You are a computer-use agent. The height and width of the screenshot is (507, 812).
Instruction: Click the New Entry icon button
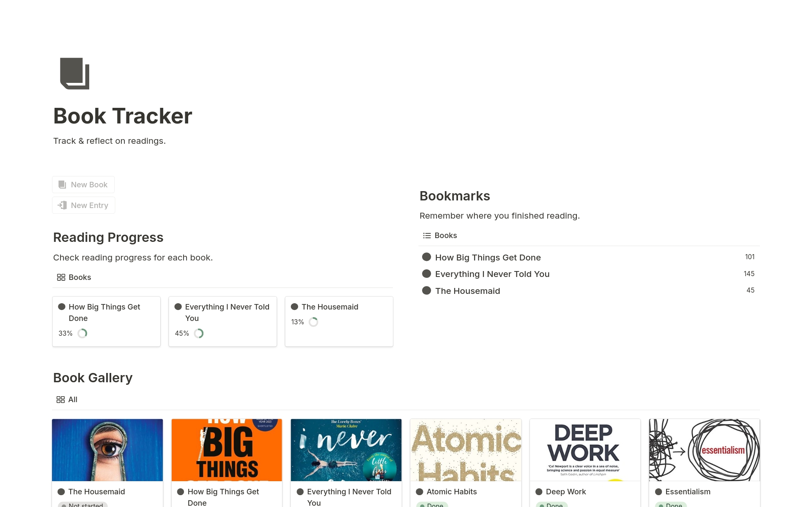pos(63,205)
